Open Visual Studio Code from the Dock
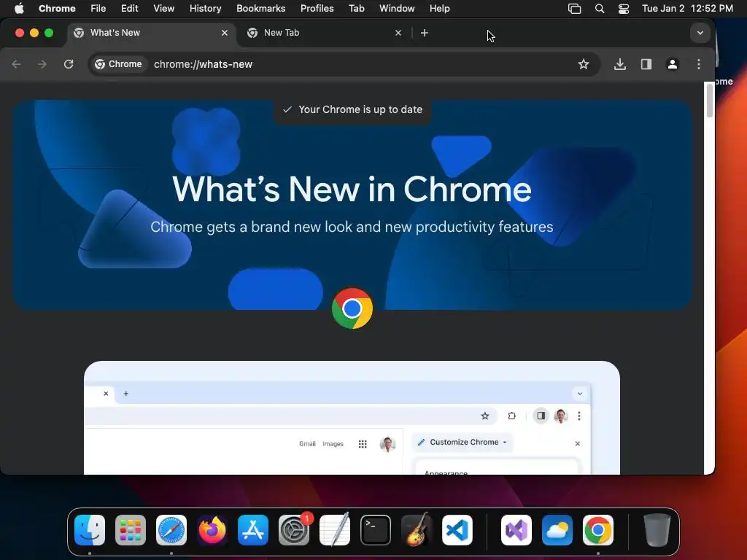 point(457,530)
